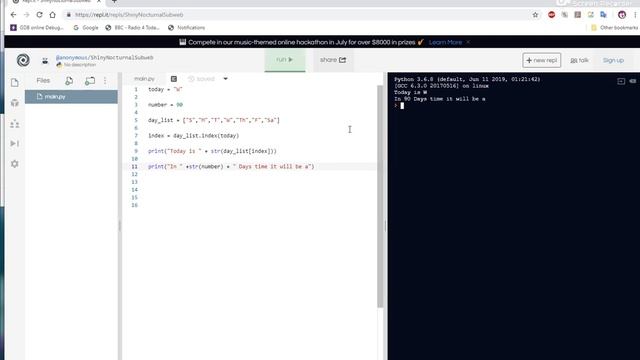Open the Google bookmark

pos(86,28)
